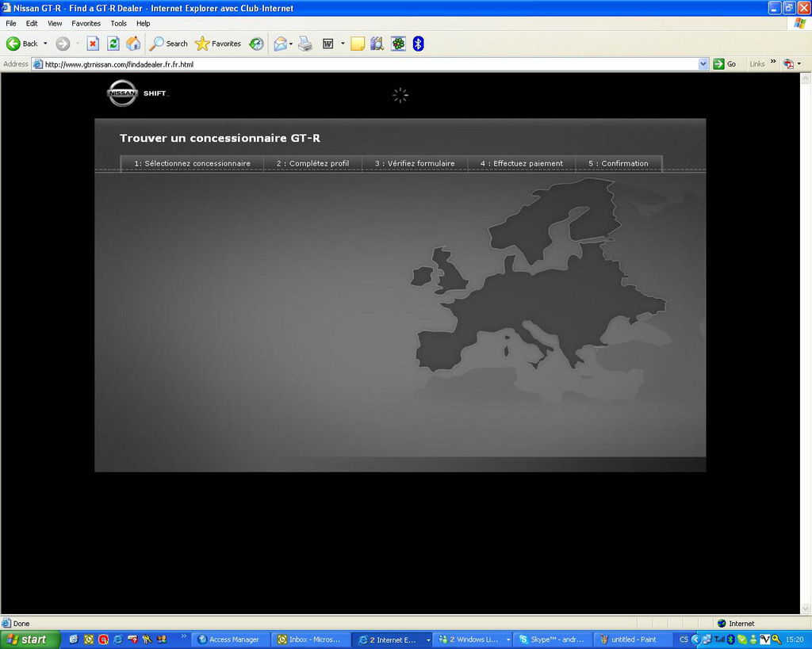Screen dimensions: 812x649
Task: Open the Favorites menu in menu bar
Action: coord(86,23)
